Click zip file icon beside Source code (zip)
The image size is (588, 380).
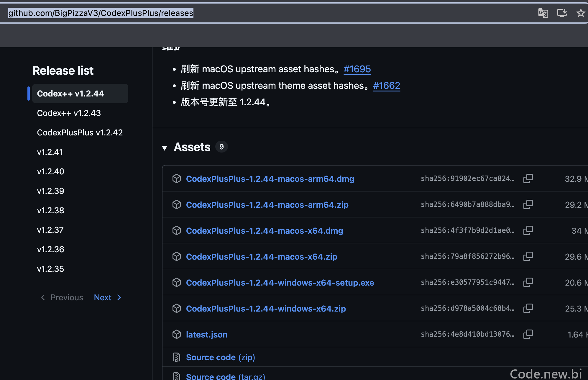coord(177,357)
